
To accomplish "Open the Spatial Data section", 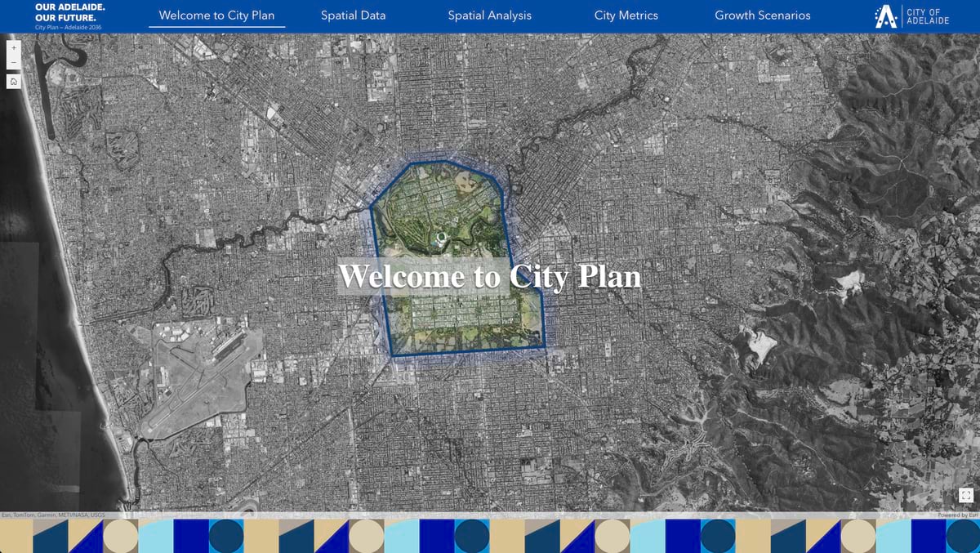I will (353, 15).
